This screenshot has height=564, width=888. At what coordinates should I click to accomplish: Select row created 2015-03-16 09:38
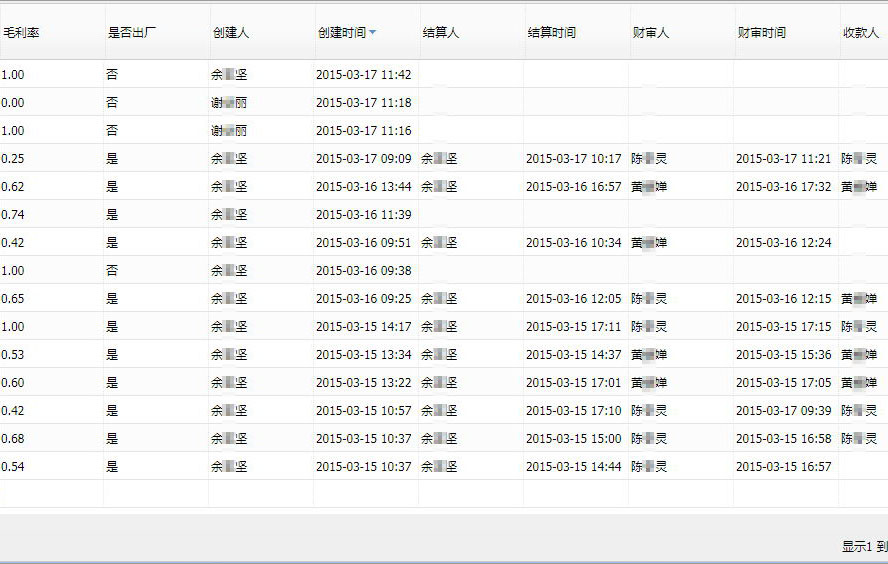coord(363,271)
